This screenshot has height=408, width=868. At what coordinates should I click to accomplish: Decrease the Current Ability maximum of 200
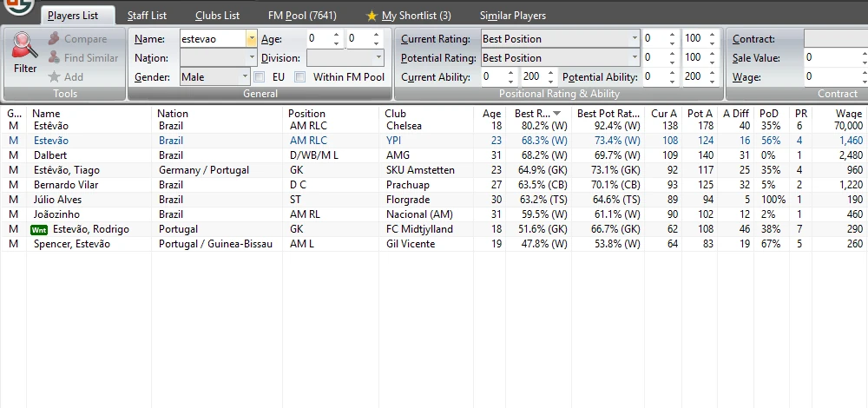click(x=551, y=81)
